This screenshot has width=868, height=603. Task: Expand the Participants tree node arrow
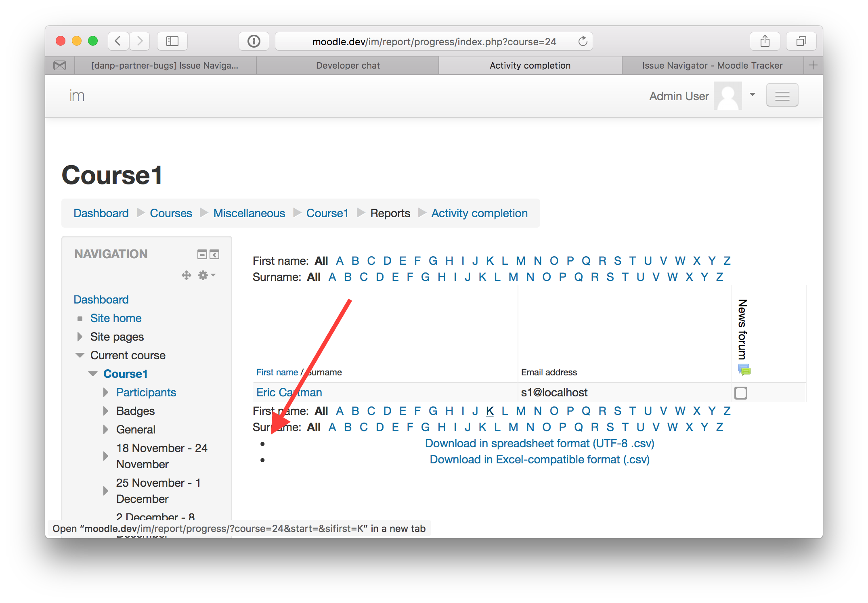[106, 392]
